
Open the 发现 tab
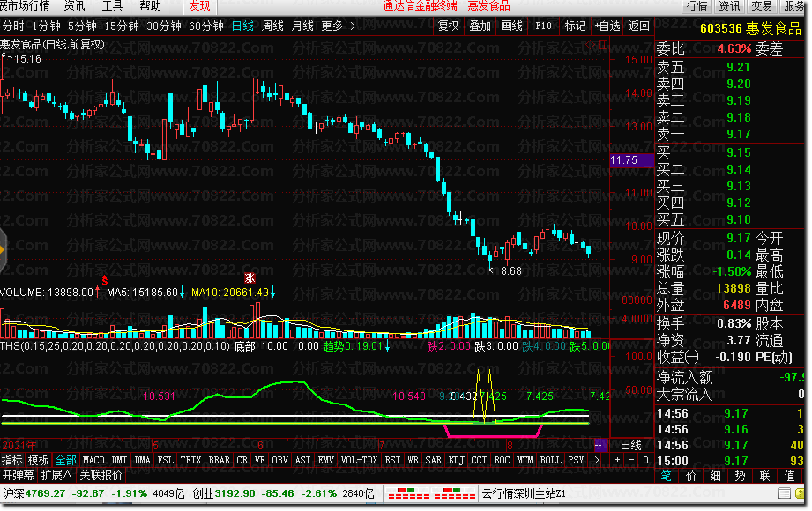(199, 6)
